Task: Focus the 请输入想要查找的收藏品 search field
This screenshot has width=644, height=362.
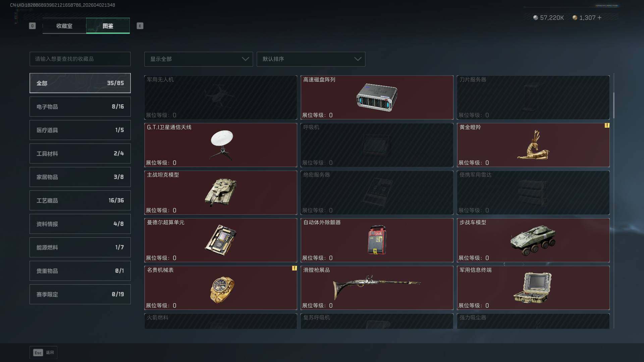Action: [x=80, y=59]
